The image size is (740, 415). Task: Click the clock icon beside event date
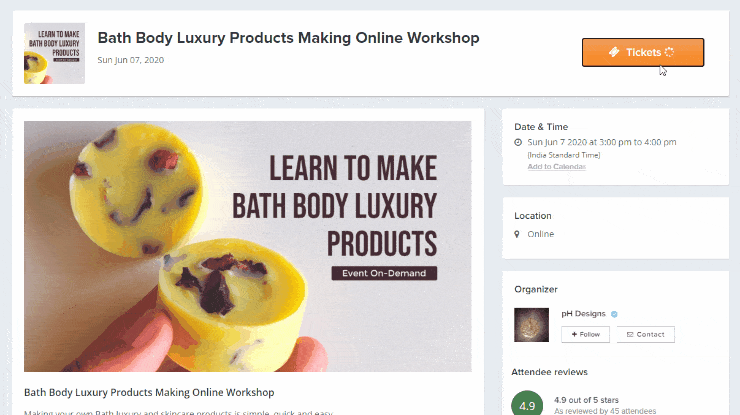pyautogui.click(x=518, y=142)
